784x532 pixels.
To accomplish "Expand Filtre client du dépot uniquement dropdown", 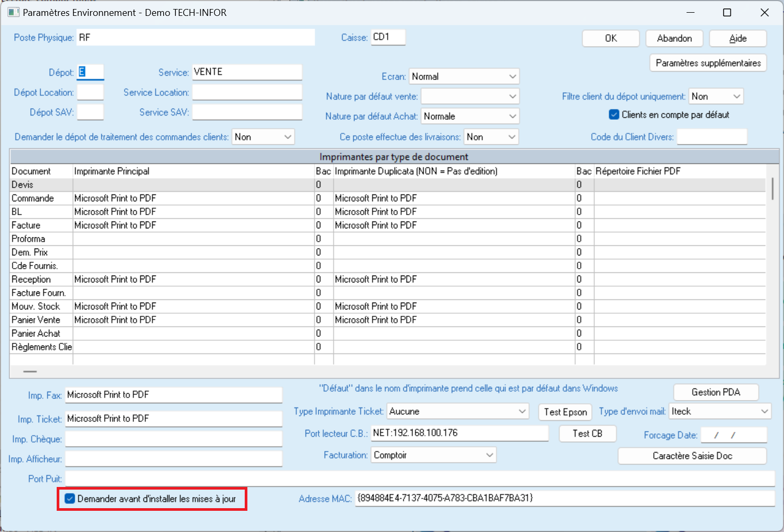I will click(736, 96).
